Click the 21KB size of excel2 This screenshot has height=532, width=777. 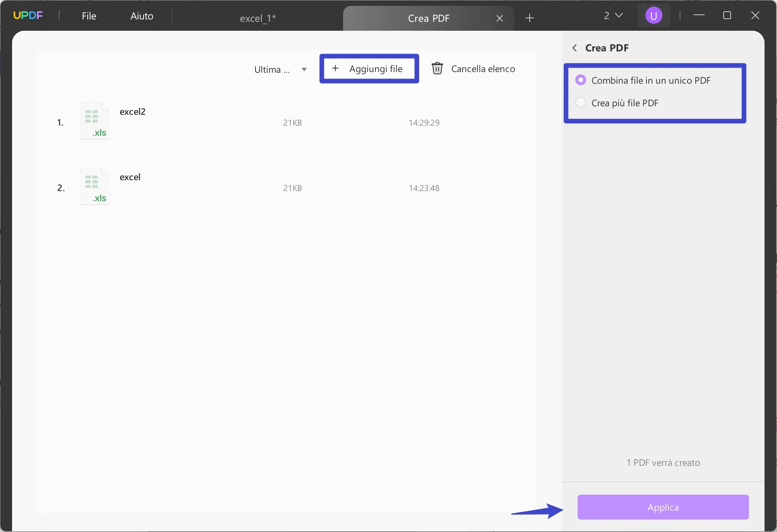click(x=292, y=123)
